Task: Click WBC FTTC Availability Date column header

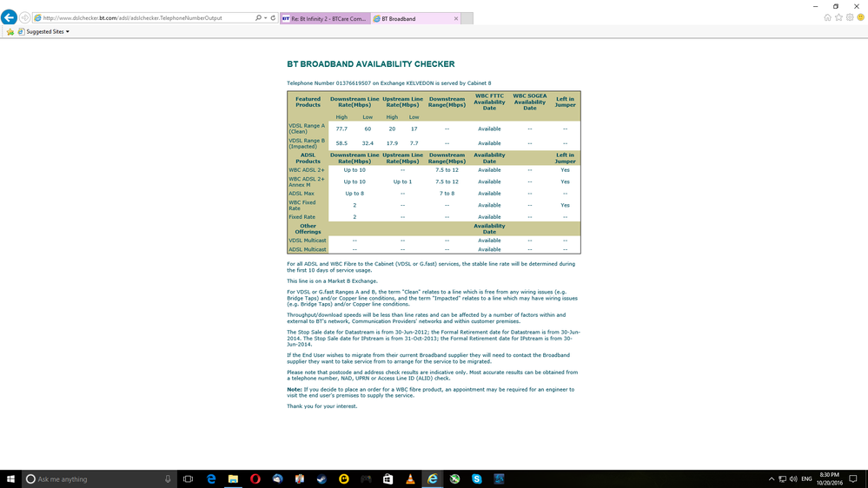Action: [489, 102]
